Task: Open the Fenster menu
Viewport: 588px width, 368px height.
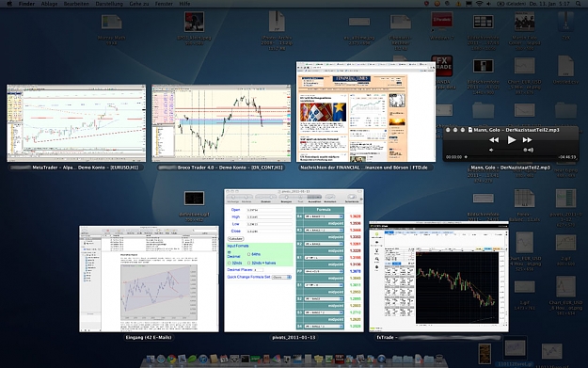Action: (x=164, y=4)
